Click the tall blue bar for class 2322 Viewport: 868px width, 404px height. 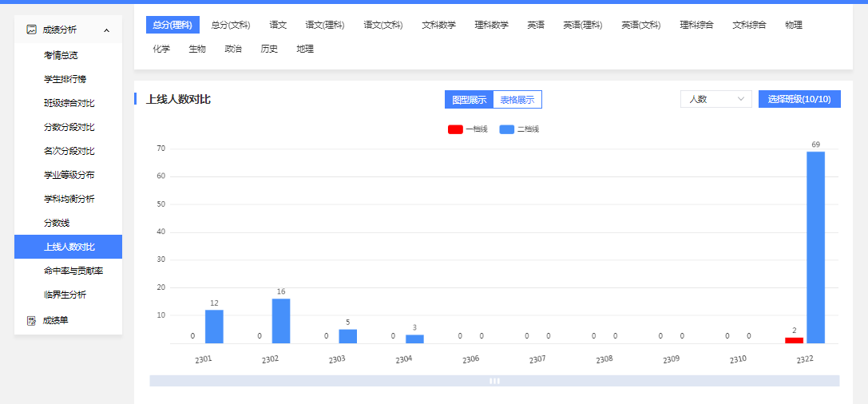point(816,248)
